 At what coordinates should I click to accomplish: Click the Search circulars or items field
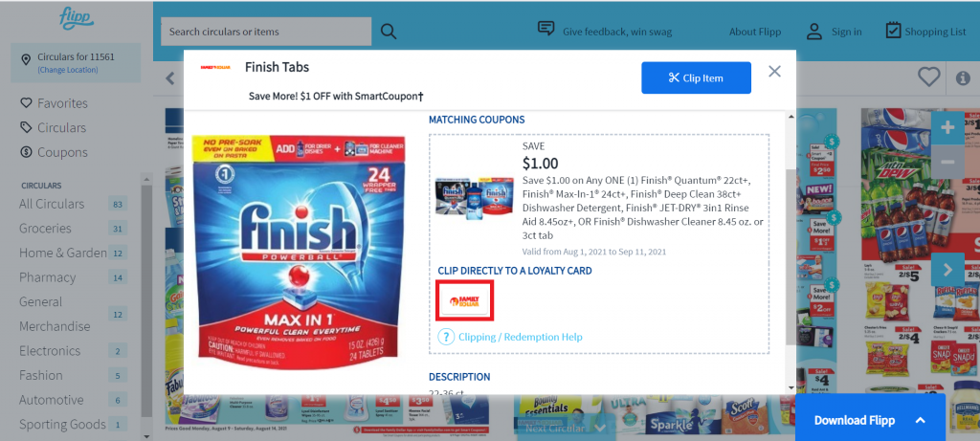[x=266, y=32]
